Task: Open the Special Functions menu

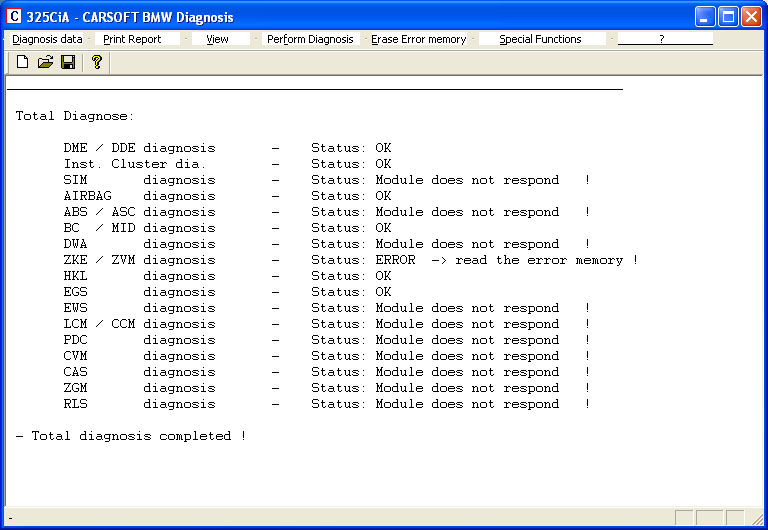Action: 540,39
